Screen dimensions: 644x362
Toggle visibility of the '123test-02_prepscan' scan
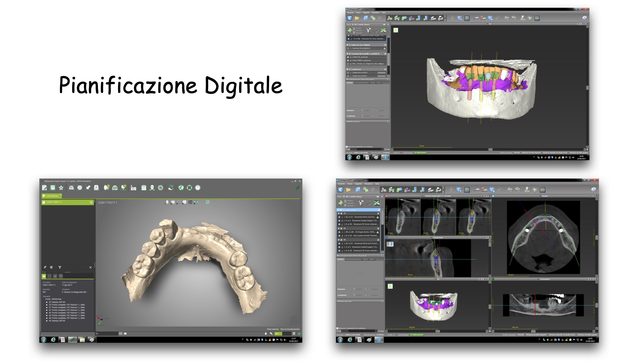coord(348,57)
